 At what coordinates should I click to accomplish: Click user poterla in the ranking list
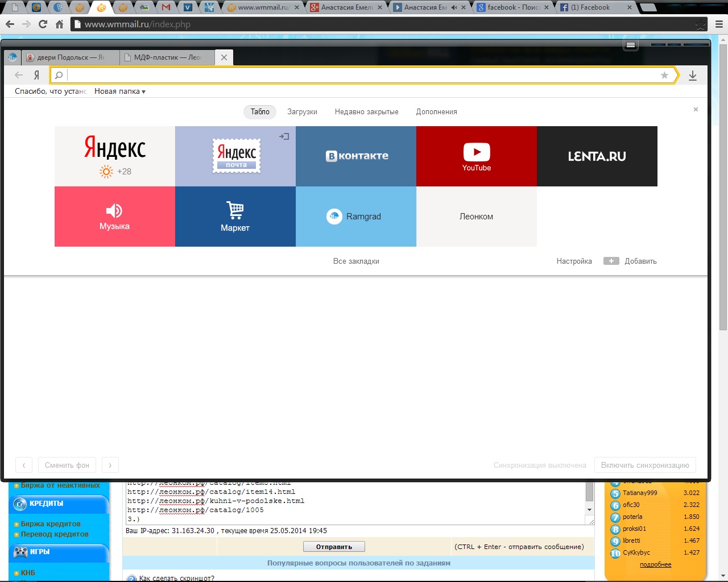(x=632, y=517)
